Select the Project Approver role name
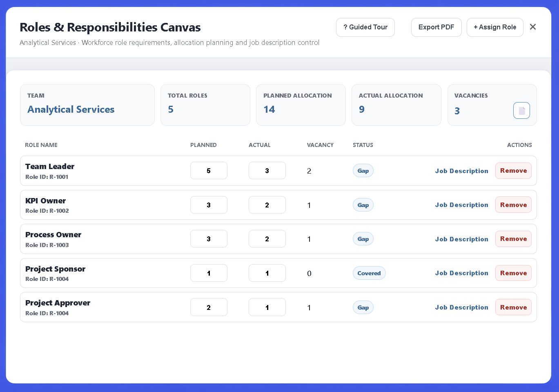Image resolution: width=559 pixels, height=392 pixels. [58, 303]
